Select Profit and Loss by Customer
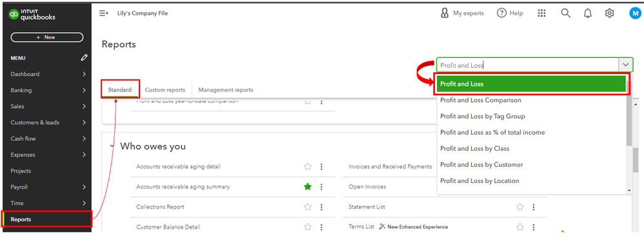This screenshot has width=644, height=237. (482, 165)
